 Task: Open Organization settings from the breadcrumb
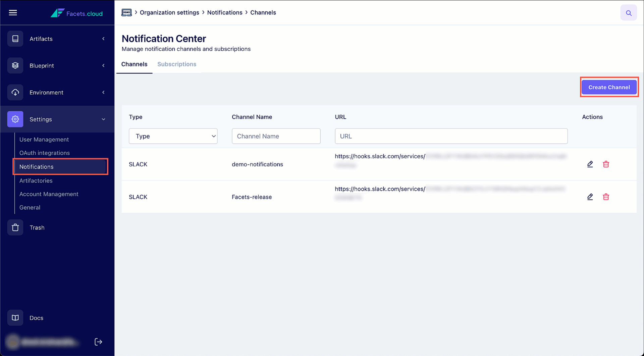tap(169, 12)
